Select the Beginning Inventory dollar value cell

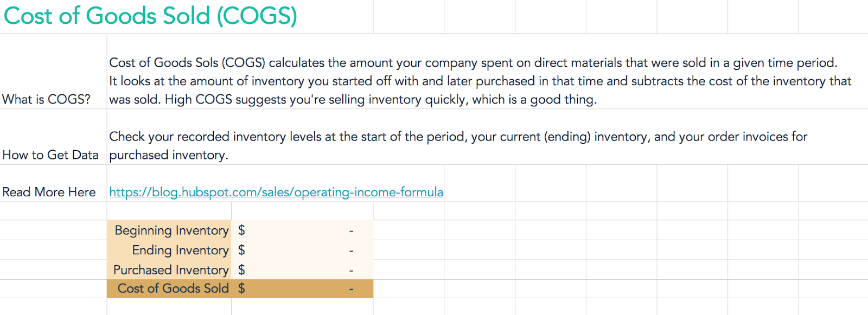point(302,230)
